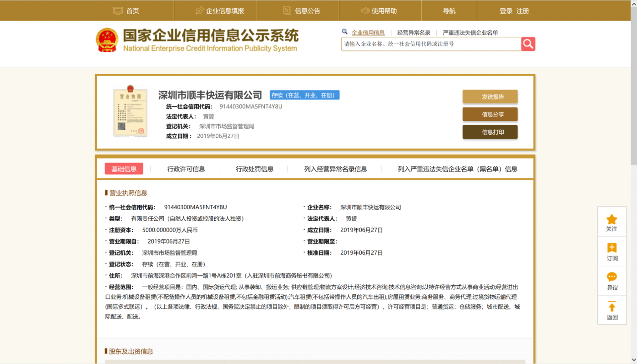This screenshot has width=637, height=364.
Task: Open 导航 in the top menu
Action: 449,11
